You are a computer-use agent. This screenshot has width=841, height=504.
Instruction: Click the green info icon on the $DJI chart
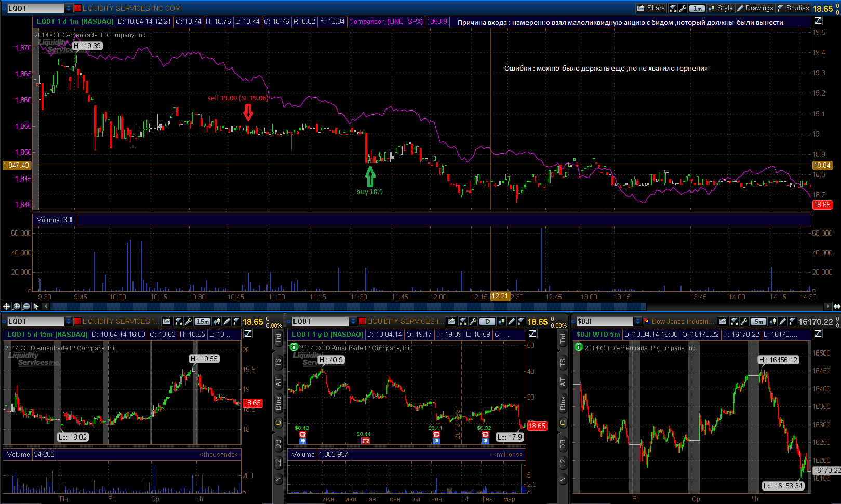[x=579, y=347]
